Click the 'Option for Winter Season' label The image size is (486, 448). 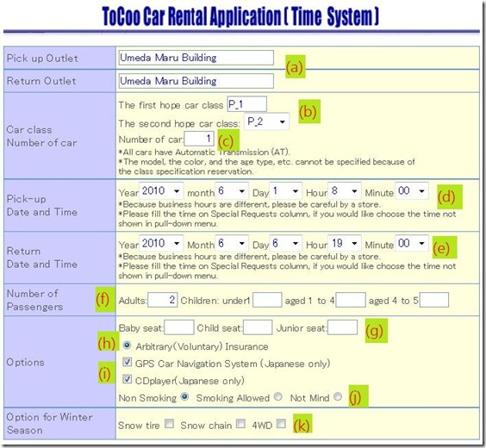pyautogui.click(x=50, y=424)
